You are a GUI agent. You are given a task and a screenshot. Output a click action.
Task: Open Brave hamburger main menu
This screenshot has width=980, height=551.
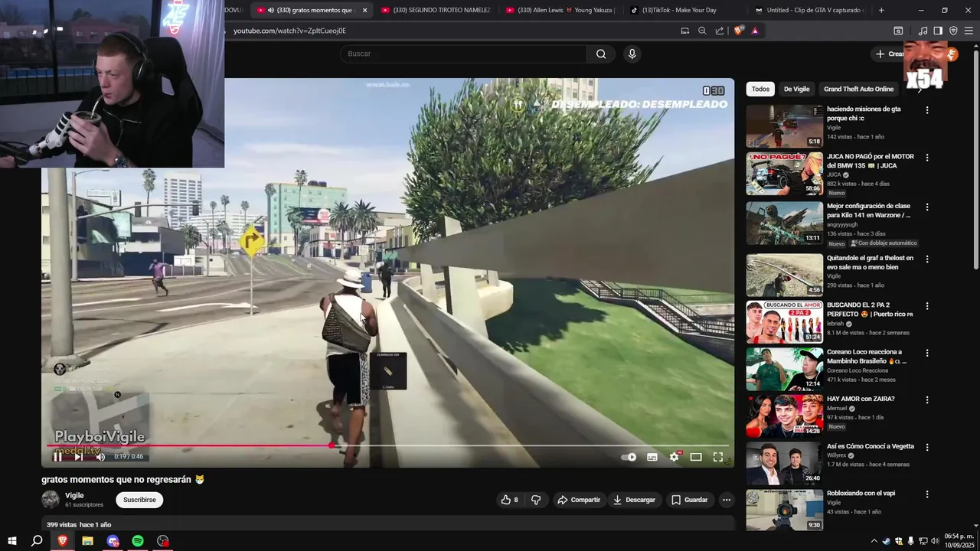pyautogui.click(x=969, y=31)
